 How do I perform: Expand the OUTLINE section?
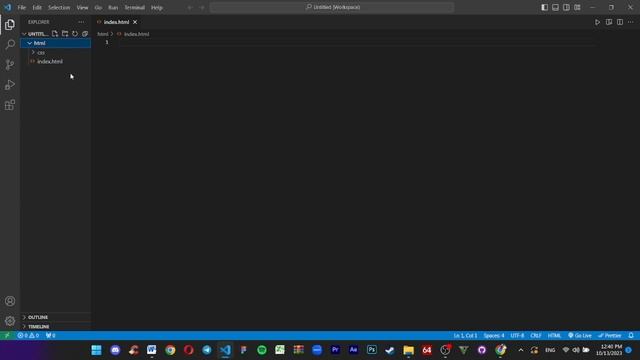point(56,317)
